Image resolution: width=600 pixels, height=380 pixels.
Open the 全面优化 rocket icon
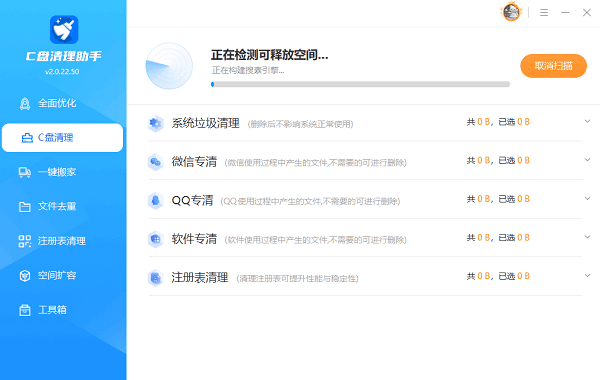[x=25, y=103]
